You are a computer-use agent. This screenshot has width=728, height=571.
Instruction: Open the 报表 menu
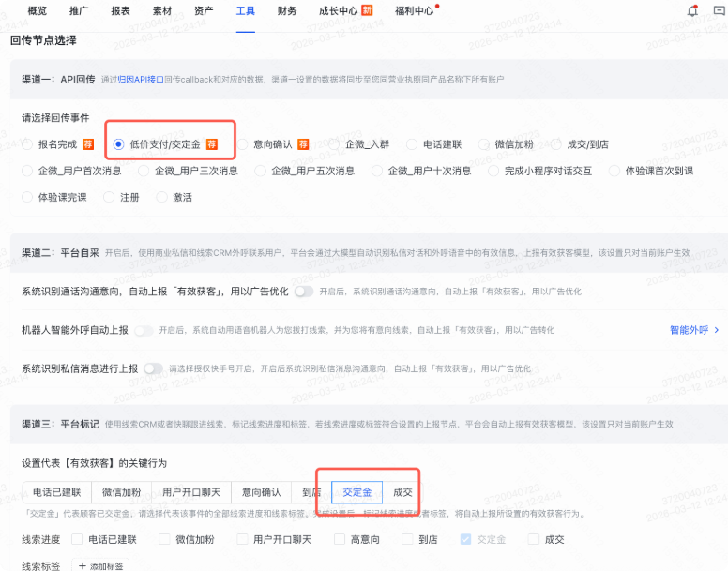tap(121, 10)
